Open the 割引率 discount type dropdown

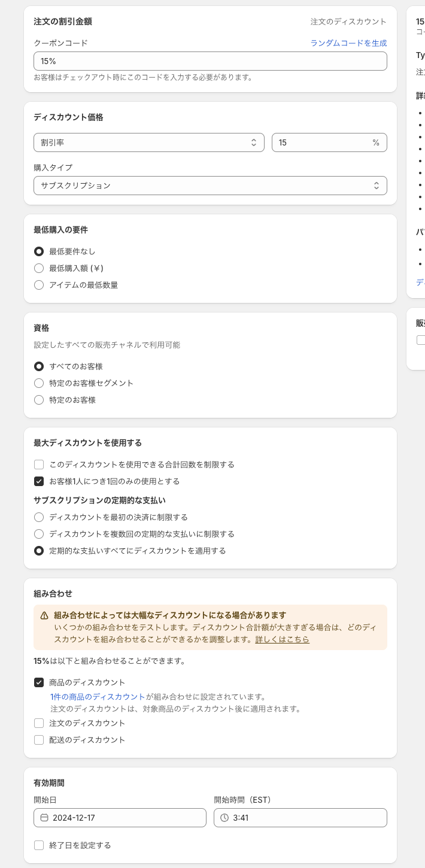coord(149,142)
